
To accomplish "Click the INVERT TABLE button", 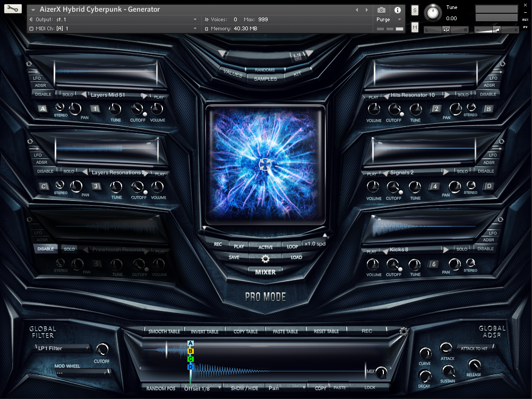I will click(204, 332).
